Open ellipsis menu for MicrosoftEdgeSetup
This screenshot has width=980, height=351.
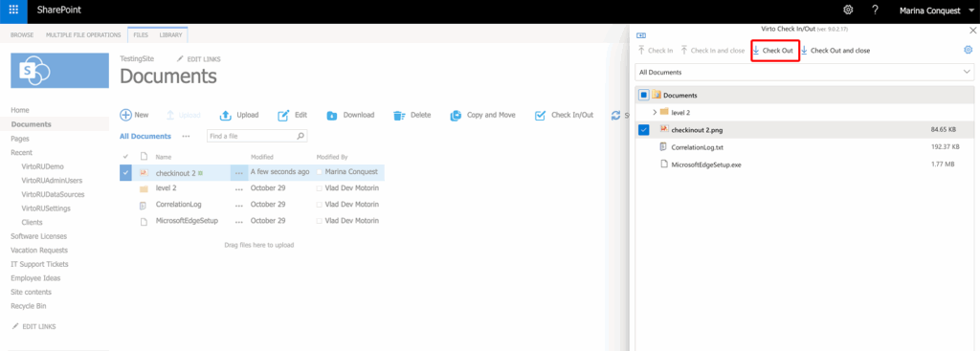click(238, 221)
